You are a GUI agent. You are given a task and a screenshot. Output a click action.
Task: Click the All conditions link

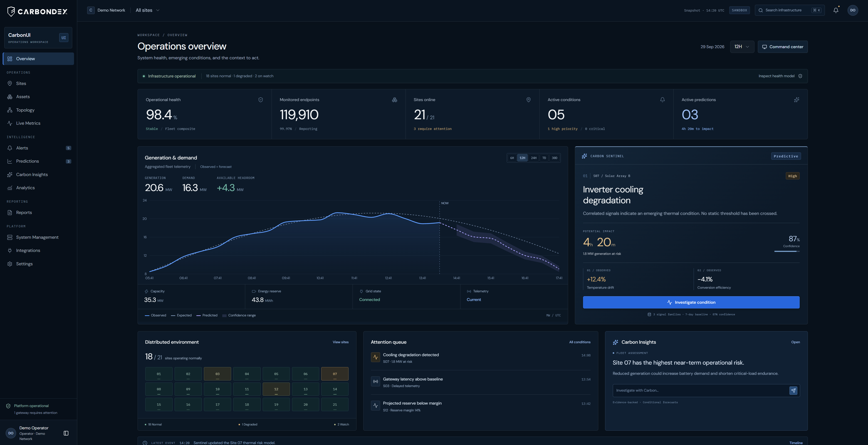[580, 342]
